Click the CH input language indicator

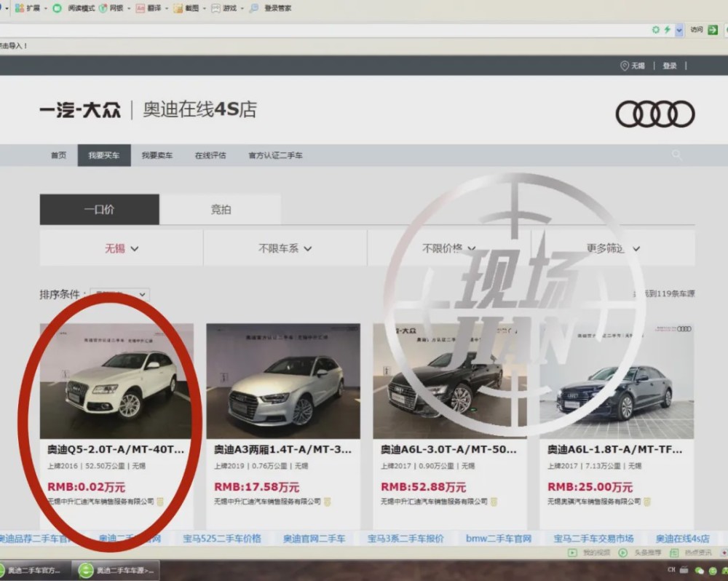point(671,569)
